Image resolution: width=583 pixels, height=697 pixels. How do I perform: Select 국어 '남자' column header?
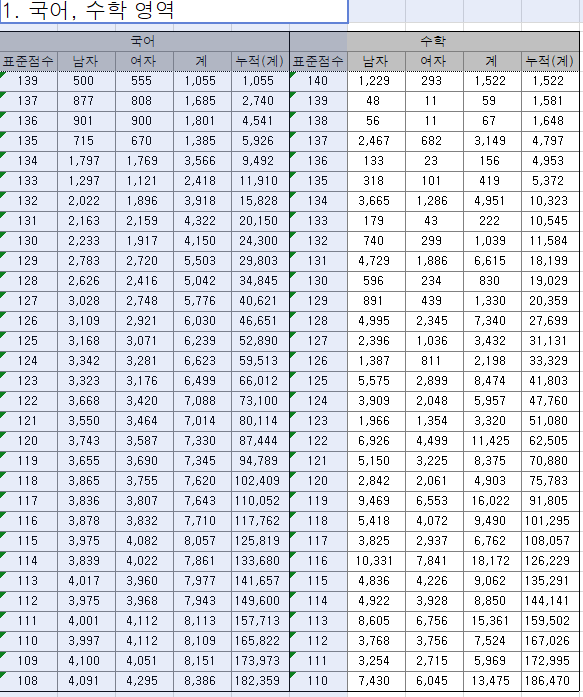tap(86, 61)
